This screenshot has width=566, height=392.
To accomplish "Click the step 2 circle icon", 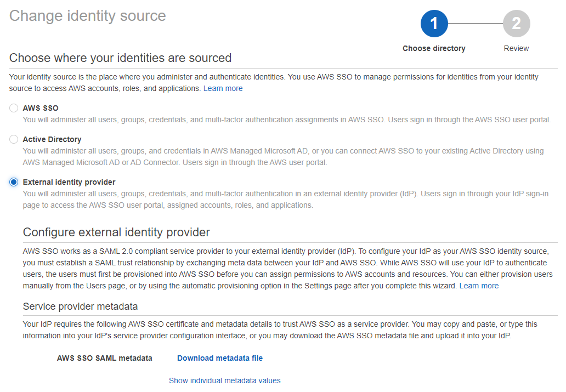I will point(517,24).
